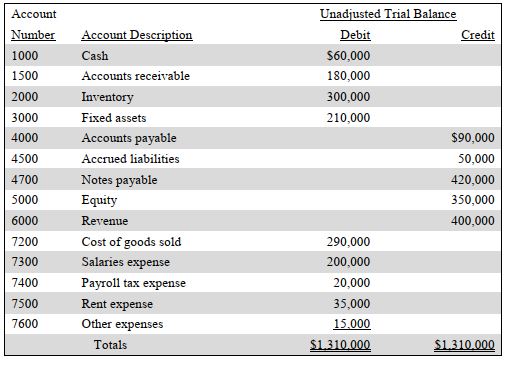511x366 pixels.
Task: Click account number 7400
Action: 25,283
